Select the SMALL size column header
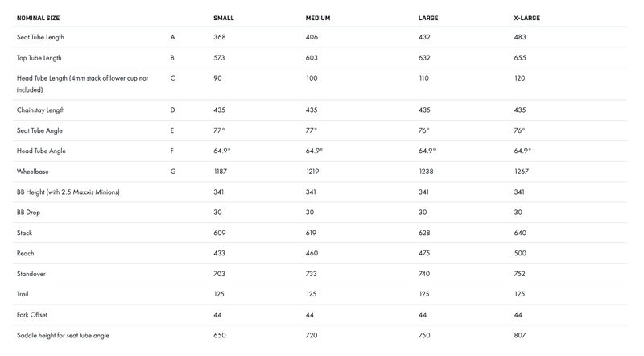This screenshot has height=356, width=644. click(224, 18)
